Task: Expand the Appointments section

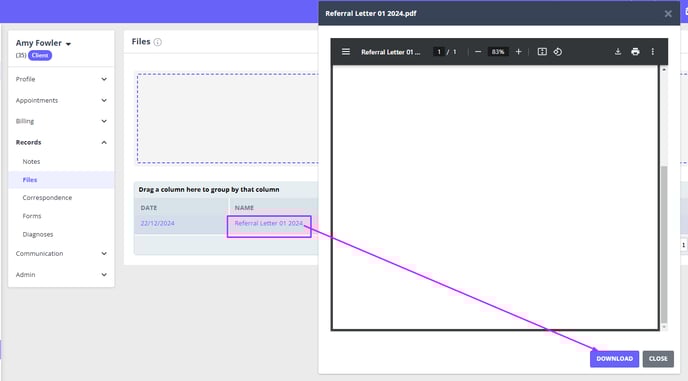Action: click(x=61, y=100)
